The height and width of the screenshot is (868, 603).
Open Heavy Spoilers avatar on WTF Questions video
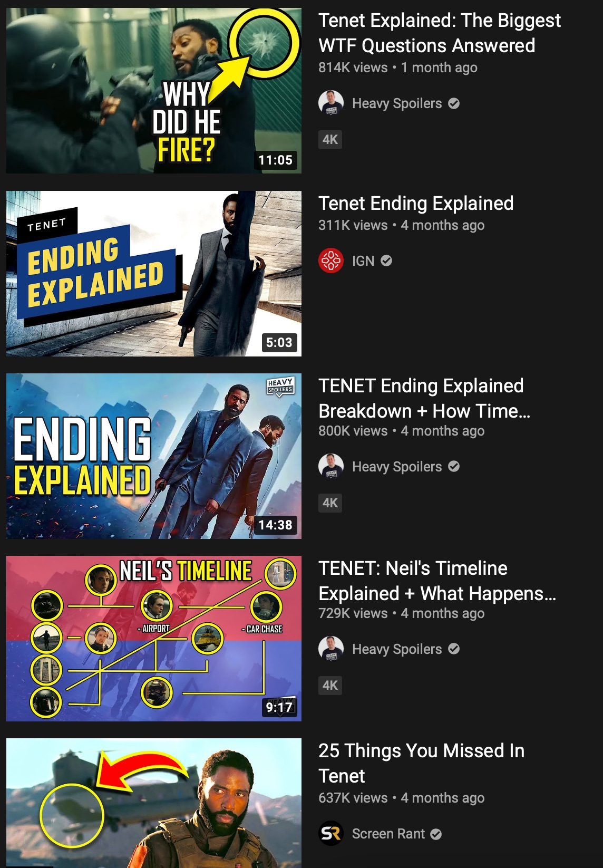click(x=331, y=103)
